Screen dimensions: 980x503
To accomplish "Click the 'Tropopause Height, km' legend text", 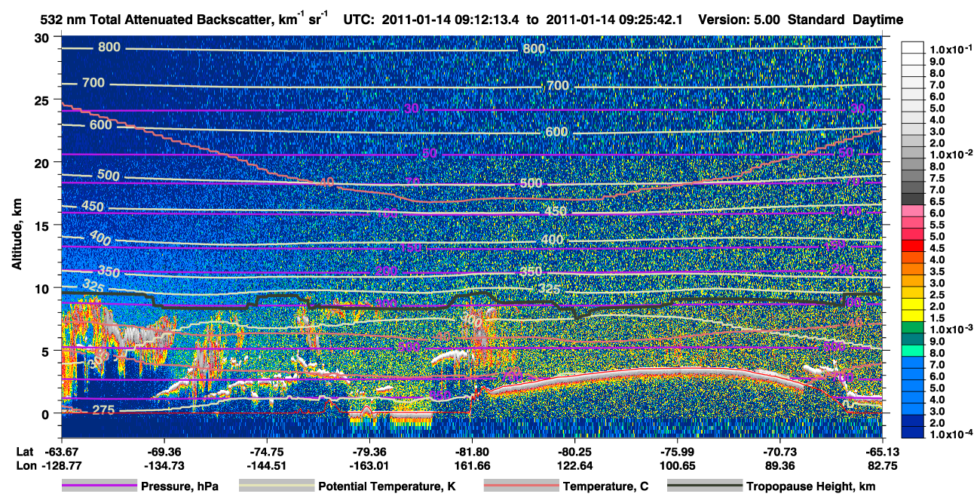I will [x=811, y=486].
